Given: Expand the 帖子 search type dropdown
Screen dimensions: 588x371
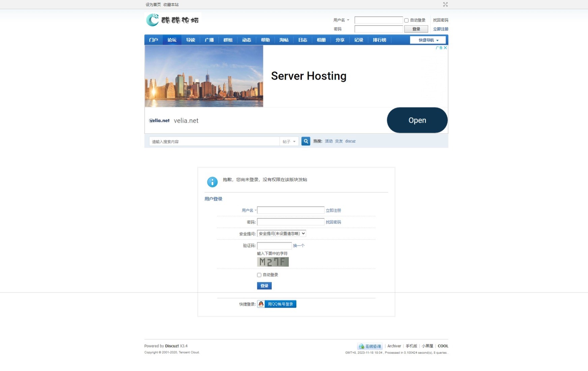Looking at the screenshot, I should coord(289,142).
